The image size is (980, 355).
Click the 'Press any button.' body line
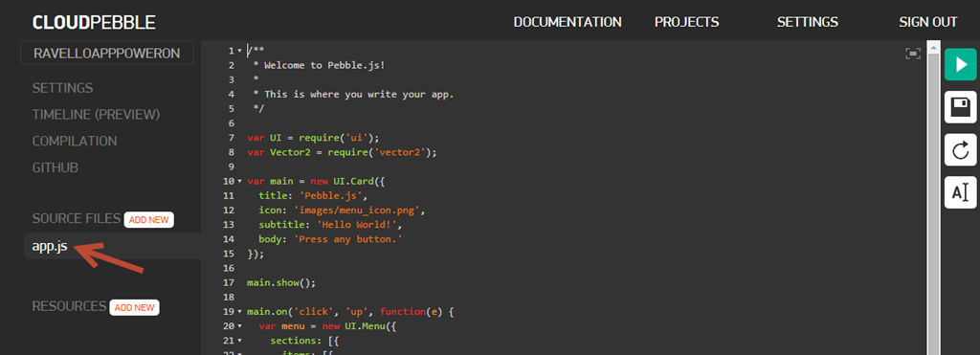point(330,239)
